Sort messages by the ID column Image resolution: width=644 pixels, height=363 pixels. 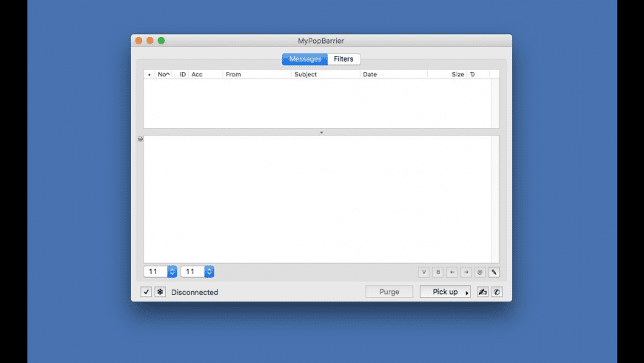tap(182, 74)
